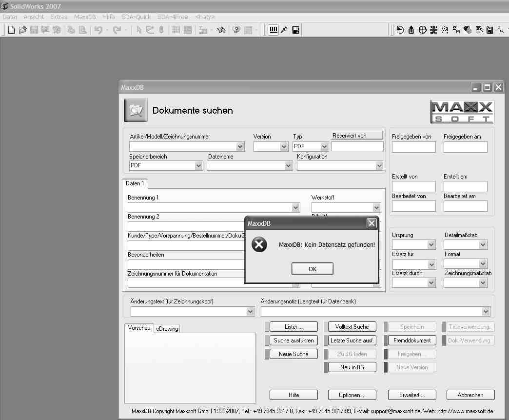The width and height of the screenshot is (509, 420).
Task: Click the Freigegeben von input field
Action: 413,147
